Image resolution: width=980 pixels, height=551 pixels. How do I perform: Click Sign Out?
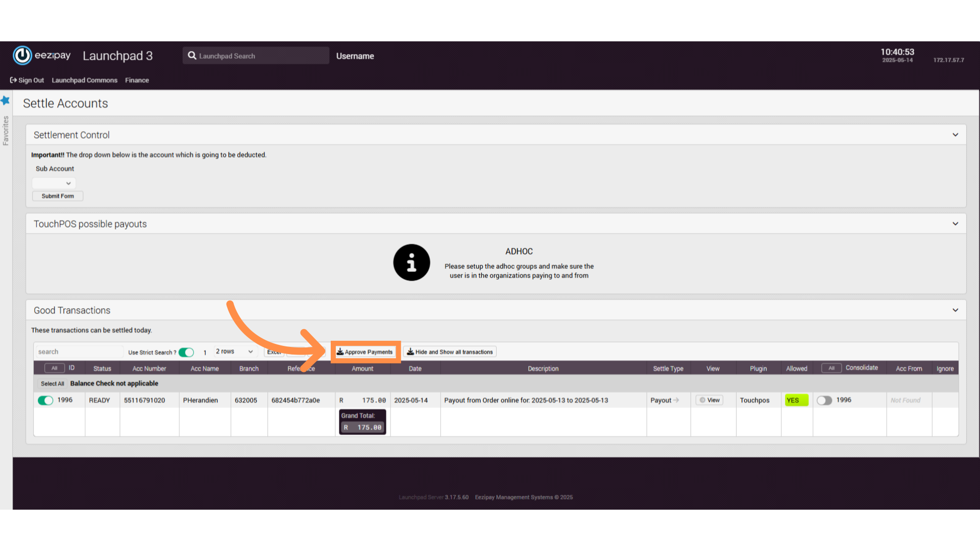(27, 80)
